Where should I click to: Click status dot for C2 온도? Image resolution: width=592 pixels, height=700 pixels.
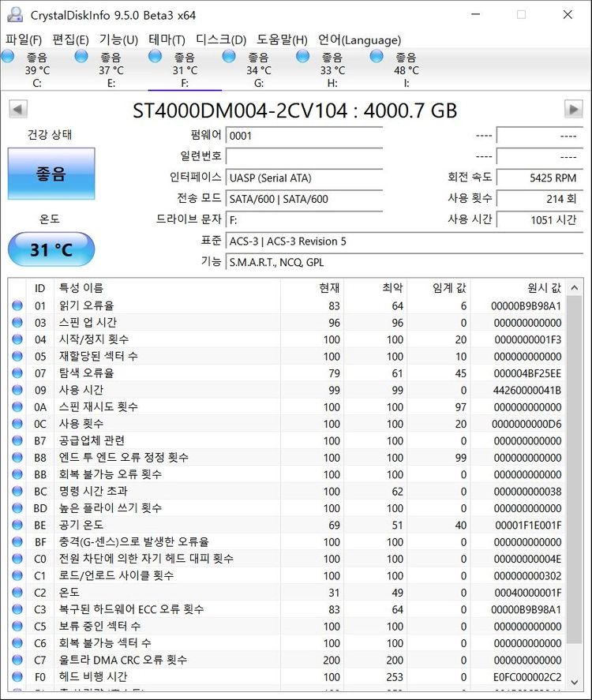tap(17, 593)
